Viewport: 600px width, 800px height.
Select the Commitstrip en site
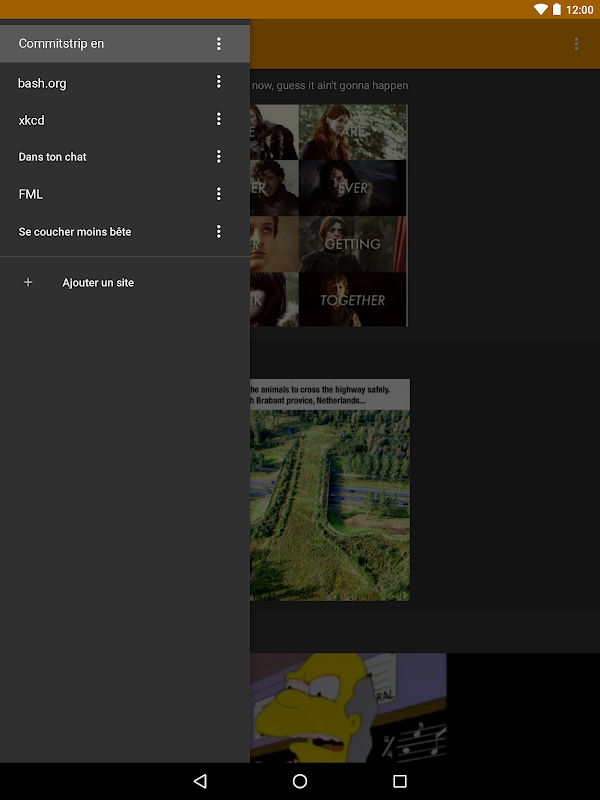click(125, 44)
